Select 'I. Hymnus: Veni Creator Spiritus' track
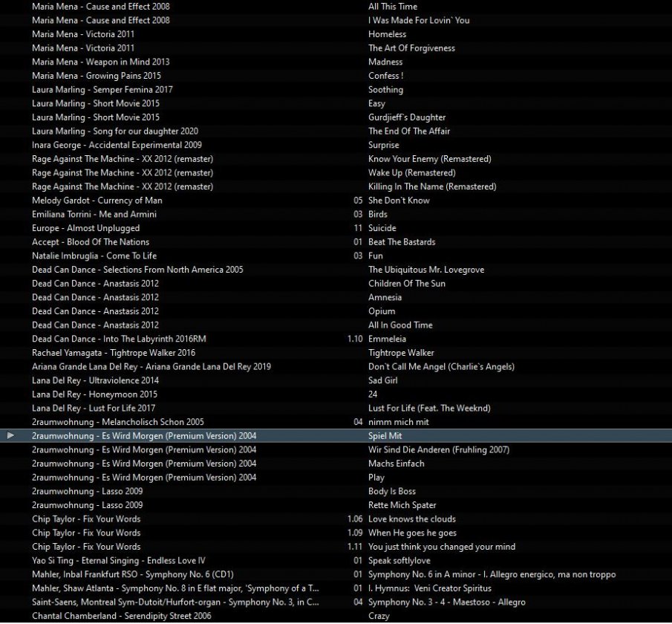 coord(429,588)
